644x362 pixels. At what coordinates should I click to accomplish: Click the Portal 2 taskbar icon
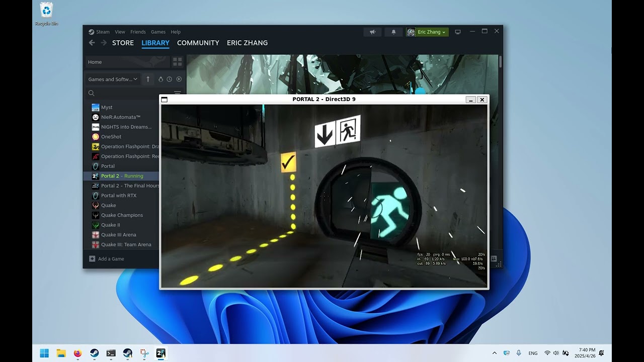(x=161, y=353)
